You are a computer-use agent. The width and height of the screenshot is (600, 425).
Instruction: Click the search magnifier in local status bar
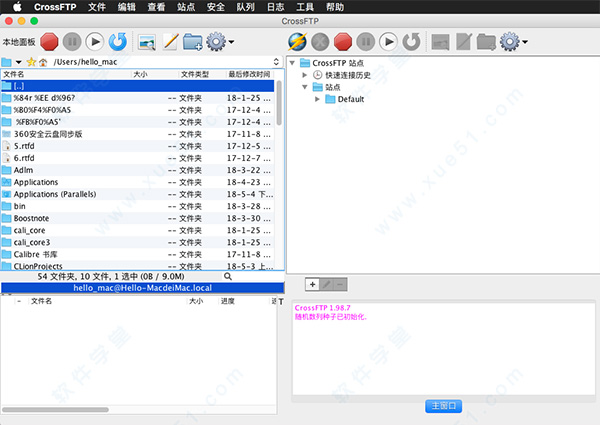click(x=228, y=276)
